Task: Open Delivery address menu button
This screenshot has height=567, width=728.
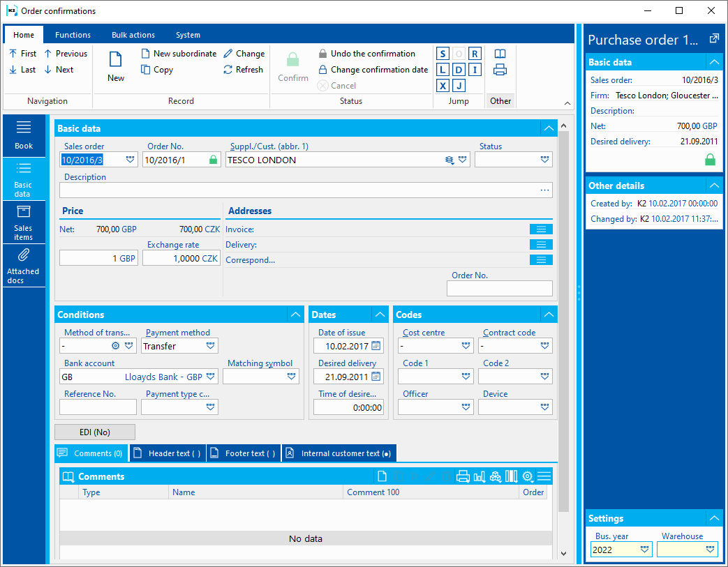Action: [541, 245]
